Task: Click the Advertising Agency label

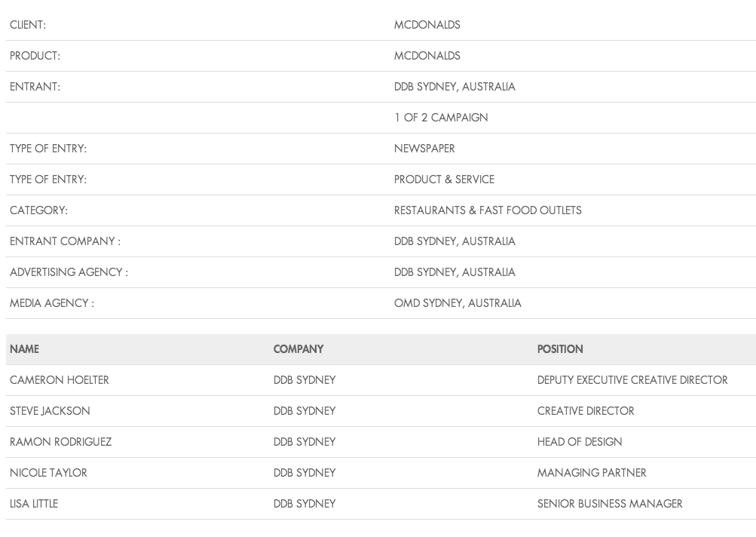Action: click(69, 272)
